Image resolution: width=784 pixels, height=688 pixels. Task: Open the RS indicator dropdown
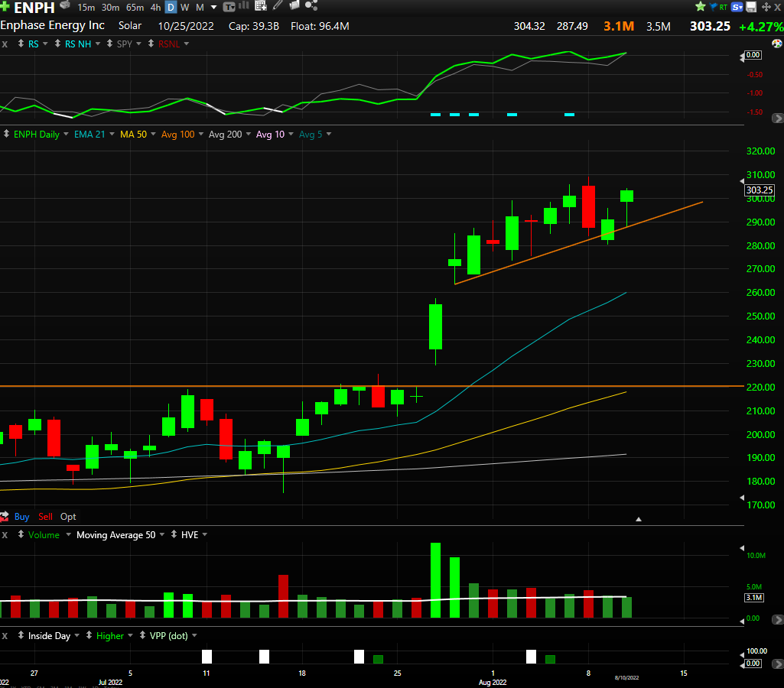(45, 44)
